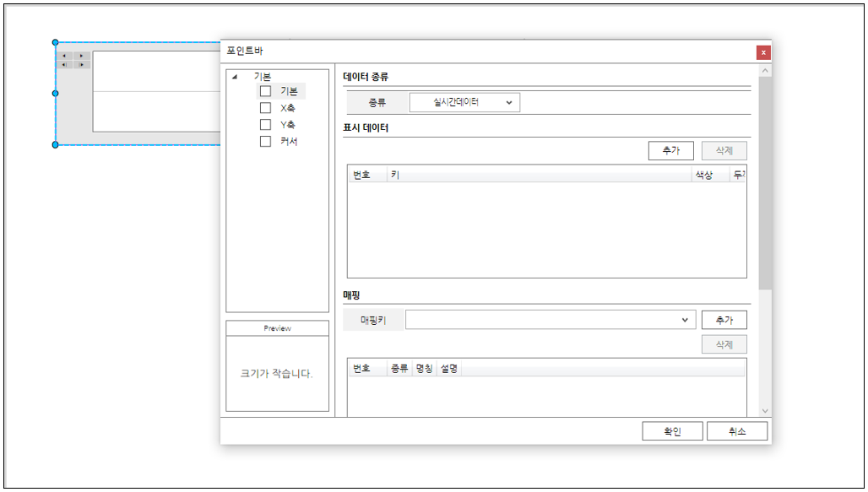
Task: Click the 종류 column header in the mapping table
Action: 399,369
